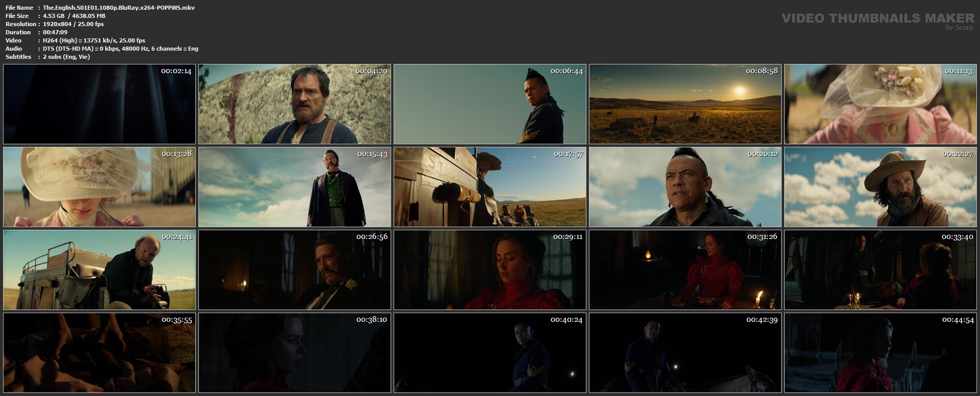Select the sunset landscape thumbnail at 00:08:58
The image size is (980, 396).
click(685, 104)
